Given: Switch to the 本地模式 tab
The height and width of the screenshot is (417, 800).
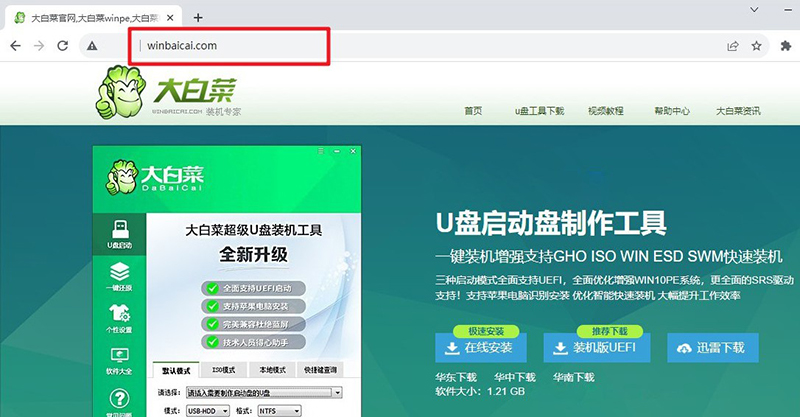Looking at the screenshot, I should 272,369.
